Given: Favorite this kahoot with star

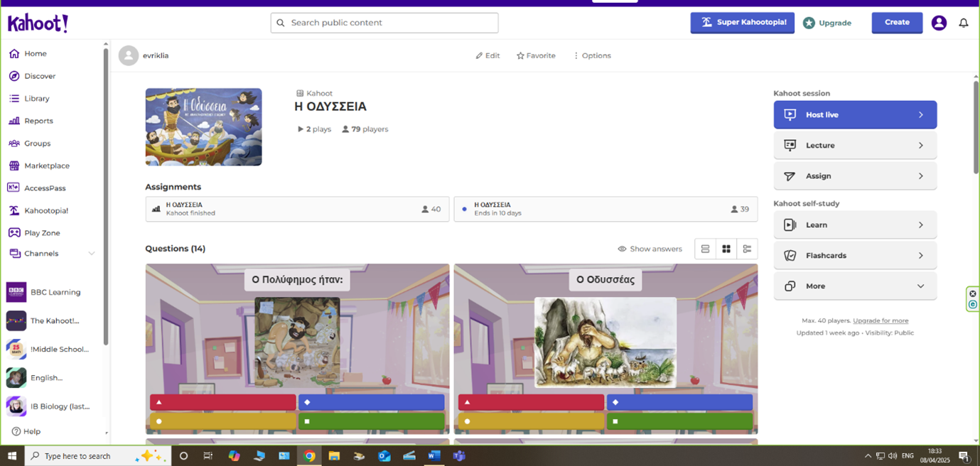Looking at the screenshot, I should pyautogui.click(x=536, y=55).
